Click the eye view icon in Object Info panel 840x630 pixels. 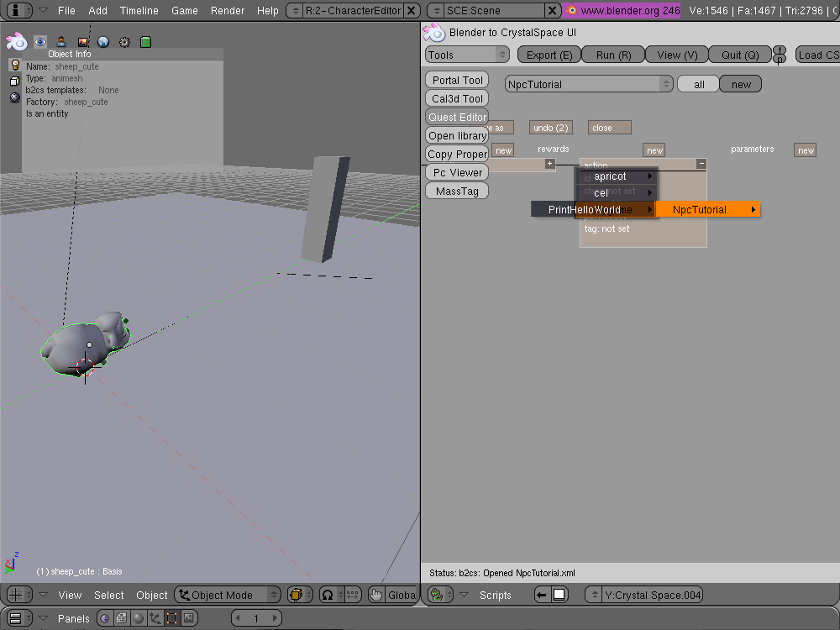tap(39, 42)
